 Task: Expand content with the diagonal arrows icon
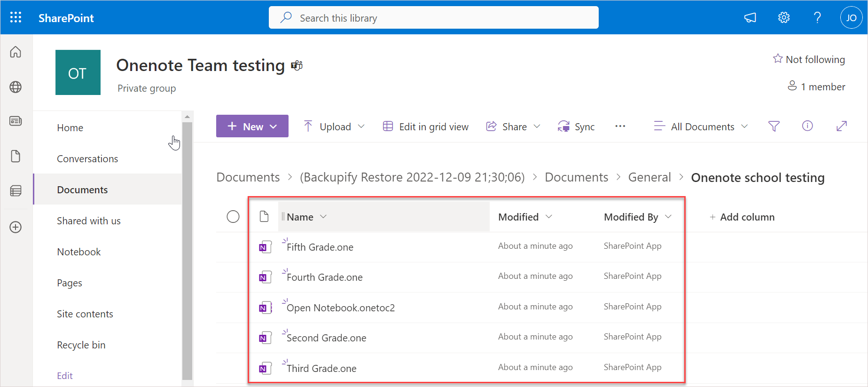click(841, 126)
